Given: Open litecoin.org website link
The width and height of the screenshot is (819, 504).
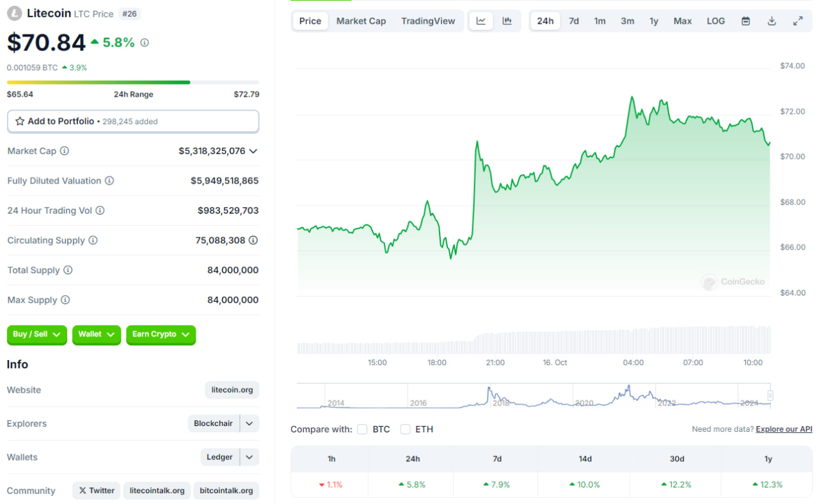Looking at the screenshot, I should point(232,390).
